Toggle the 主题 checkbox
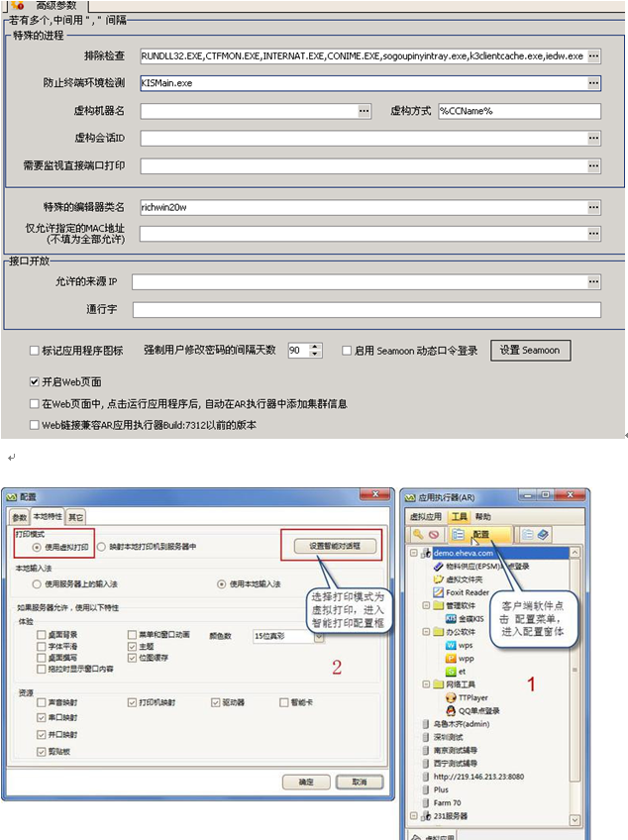 [132, 646]
